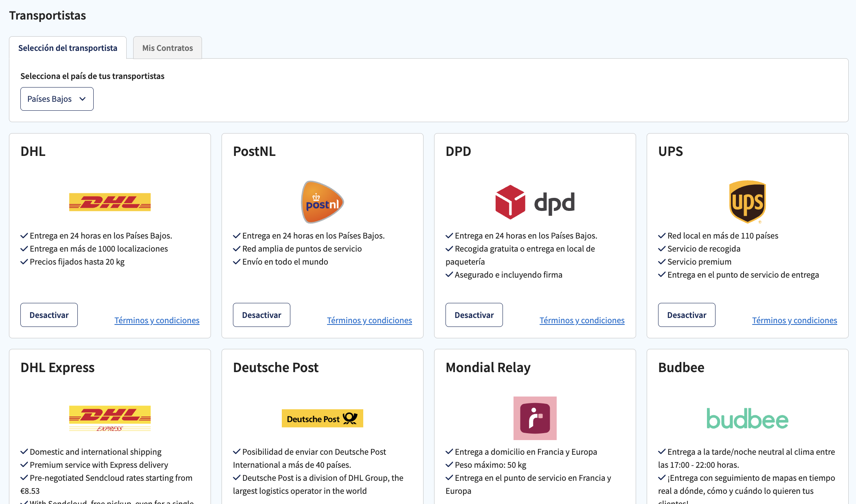856x504 pixels.
Task: Switch to Selección del transportista tab
Action: [x=68, y=48]
